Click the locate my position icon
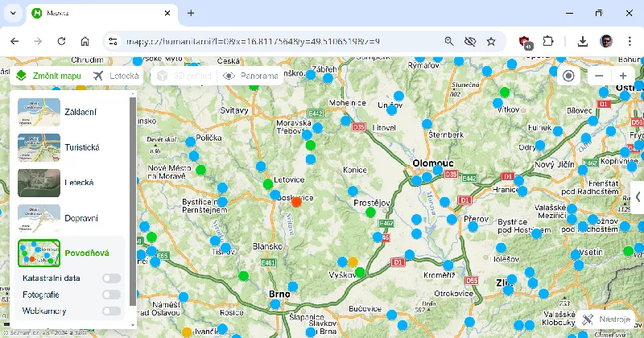Screen dimensions: 644x338 click(x=569, y=76)
